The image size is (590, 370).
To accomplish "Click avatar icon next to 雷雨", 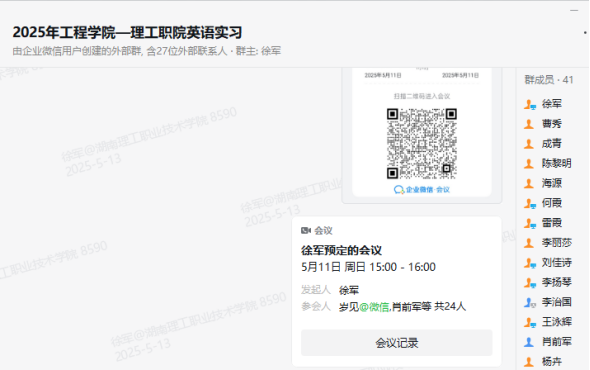I will point(530,224).
